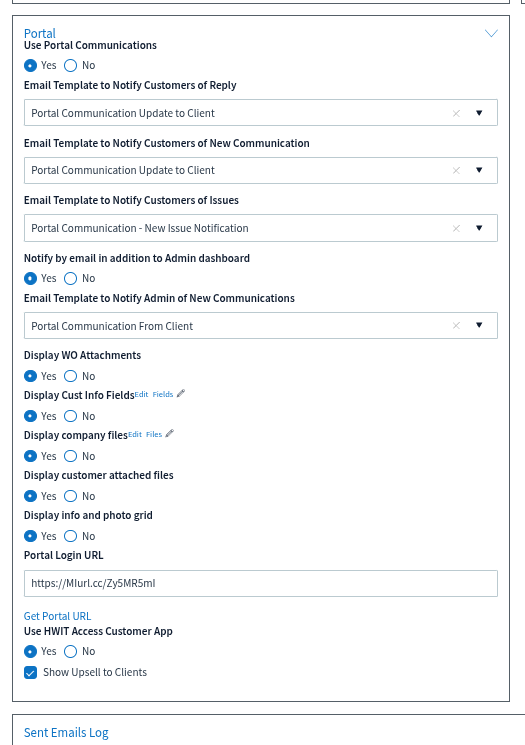This screenshot has width=525, height=745.
Task: Select No for Display WO Attachments
Action: pos(70,376)
